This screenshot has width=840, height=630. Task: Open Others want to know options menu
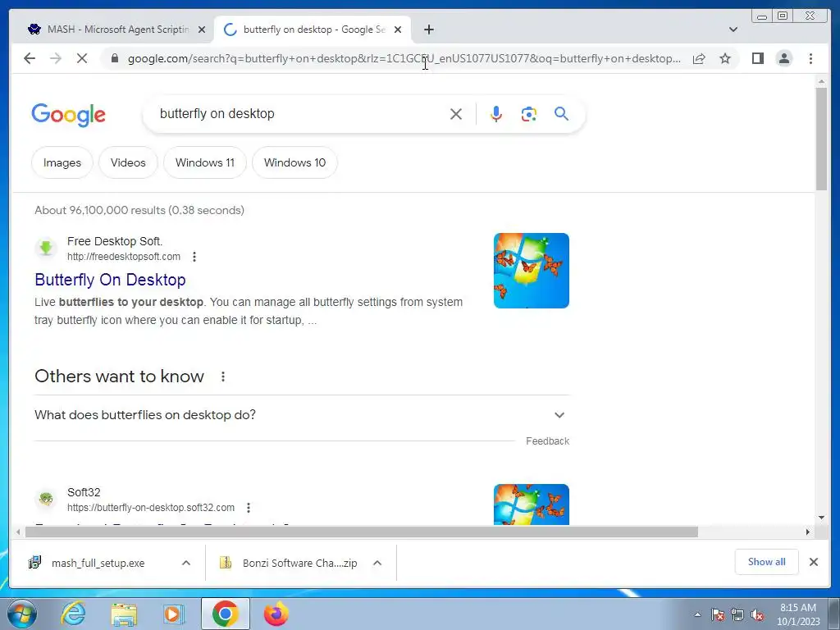tap(223, 377)
